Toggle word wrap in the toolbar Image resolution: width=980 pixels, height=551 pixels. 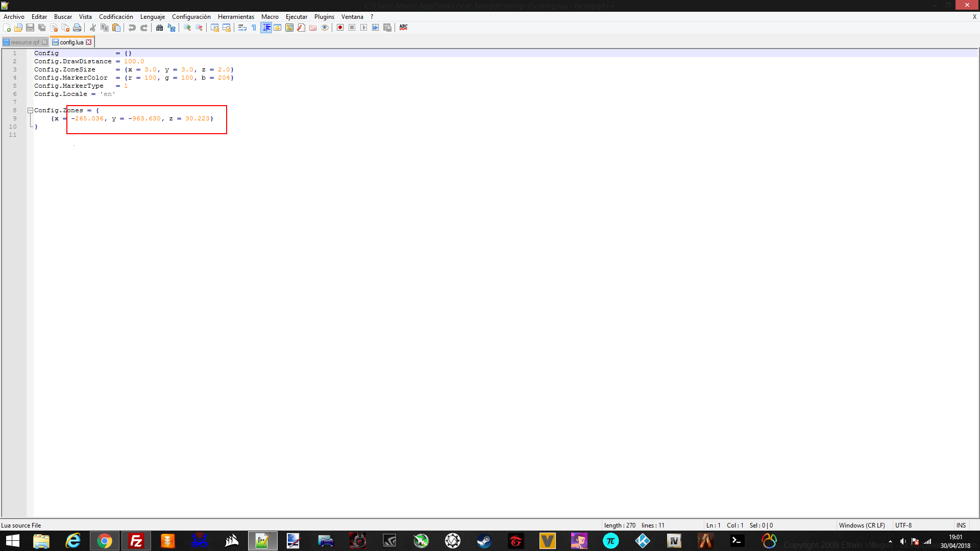pos(242,28)
